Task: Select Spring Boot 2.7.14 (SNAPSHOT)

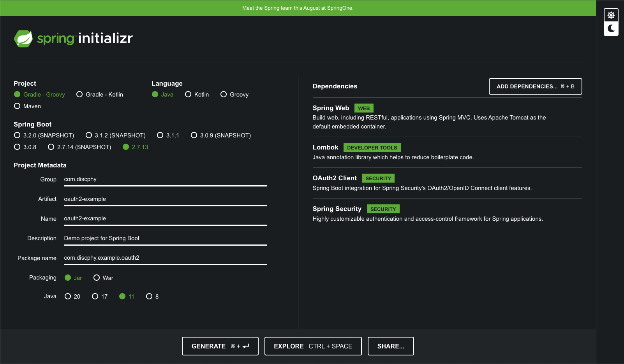Action: tap(79, 147)
